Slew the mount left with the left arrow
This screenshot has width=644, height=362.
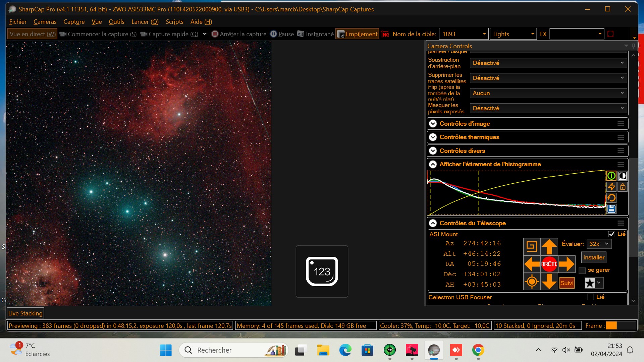(x=532, y=264)
